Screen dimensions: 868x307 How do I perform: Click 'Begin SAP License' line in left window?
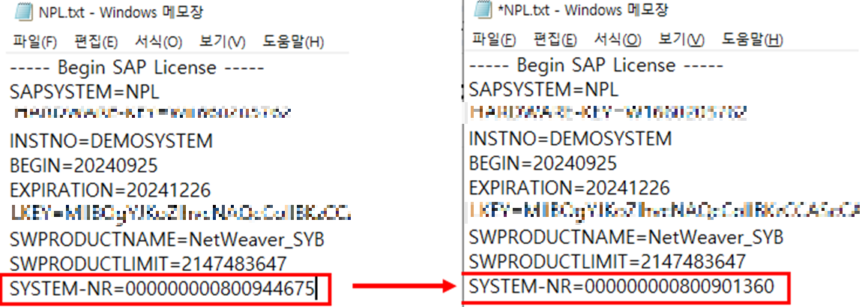pyautogui.click(x=136, y=68)
